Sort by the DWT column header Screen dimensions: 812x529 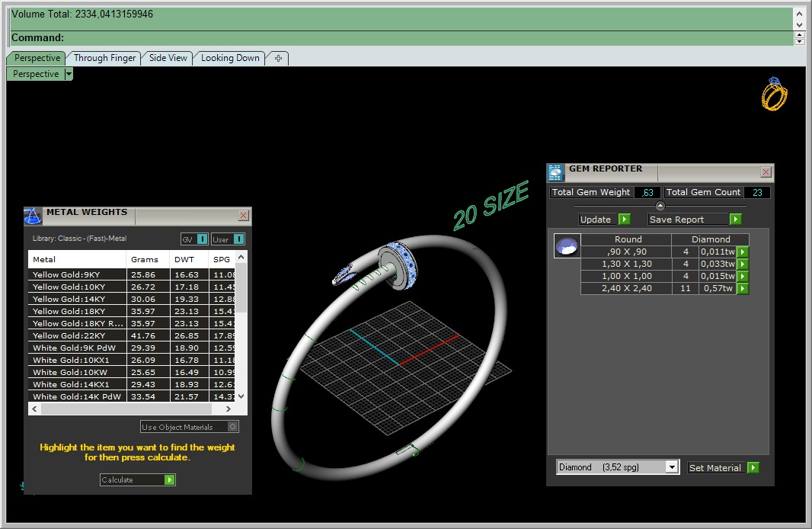[189, 260]
